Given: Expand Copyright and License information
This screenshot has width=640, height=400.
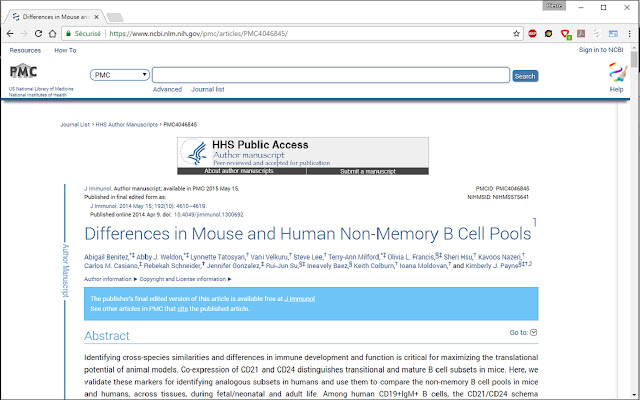Looking at the screenshot, I should pos(185,279).
